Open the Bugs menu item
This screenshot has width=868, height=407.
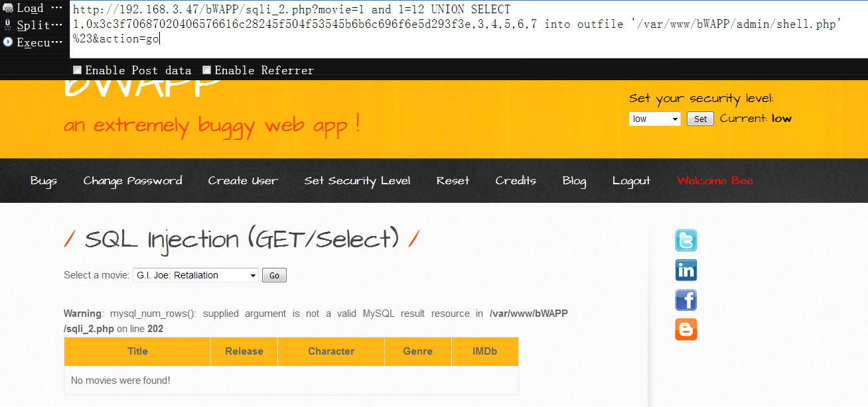pyautogui.click(x=44, y=180)
